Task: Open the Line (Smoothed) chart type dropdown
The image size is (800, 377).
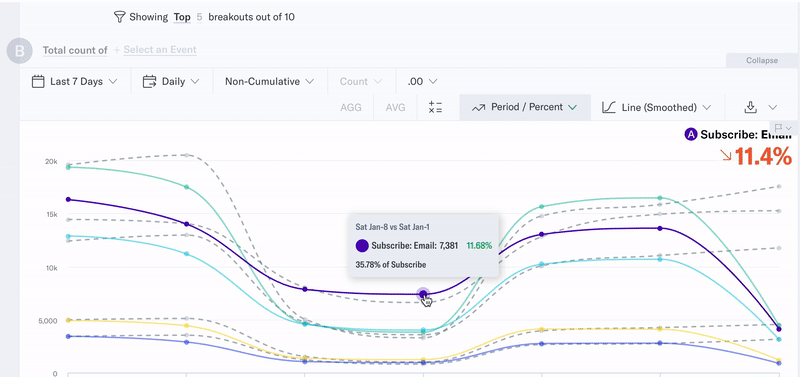Action: pos(657,108)
